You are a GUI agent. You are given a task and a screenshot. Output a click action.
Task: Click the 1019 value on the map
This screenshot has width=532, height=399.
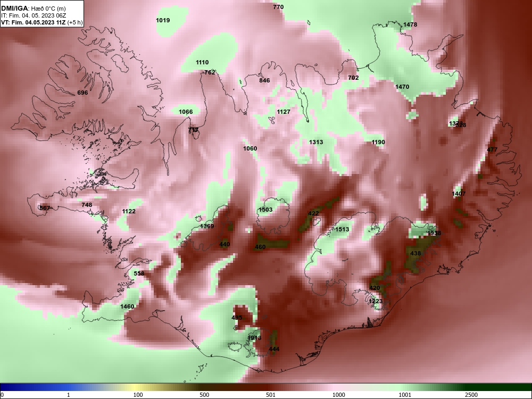pyautogui.click(x=163, y=20)
